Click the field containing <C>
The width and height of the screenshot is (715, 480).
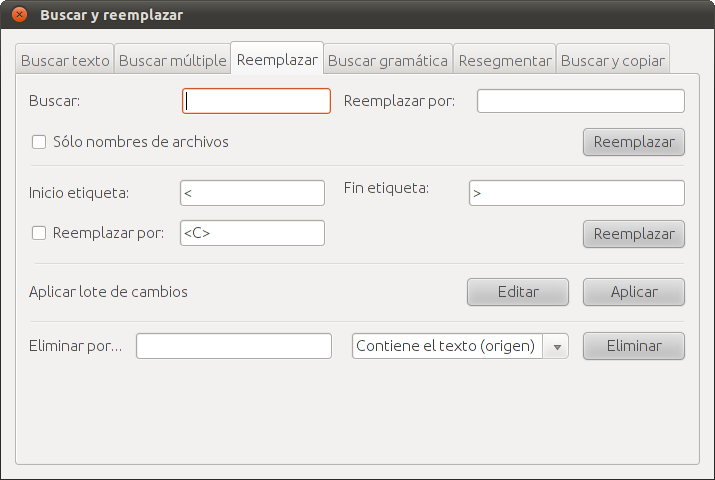pyautogui.click(x=252, y=233)
